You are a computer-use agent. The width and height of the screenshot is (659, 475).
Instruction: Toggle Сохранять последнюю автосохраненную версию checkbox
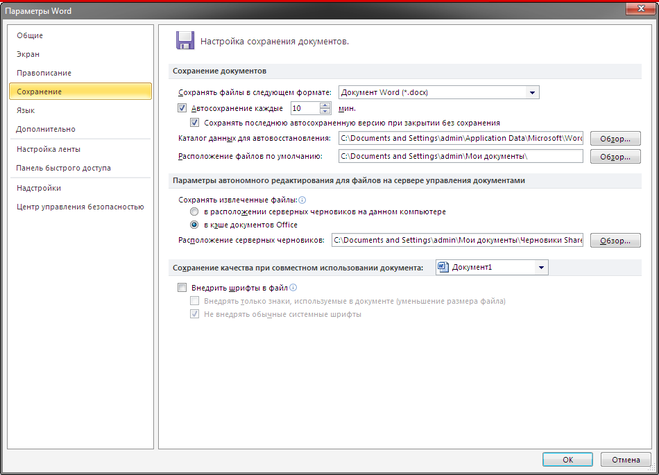click(194, 123)
